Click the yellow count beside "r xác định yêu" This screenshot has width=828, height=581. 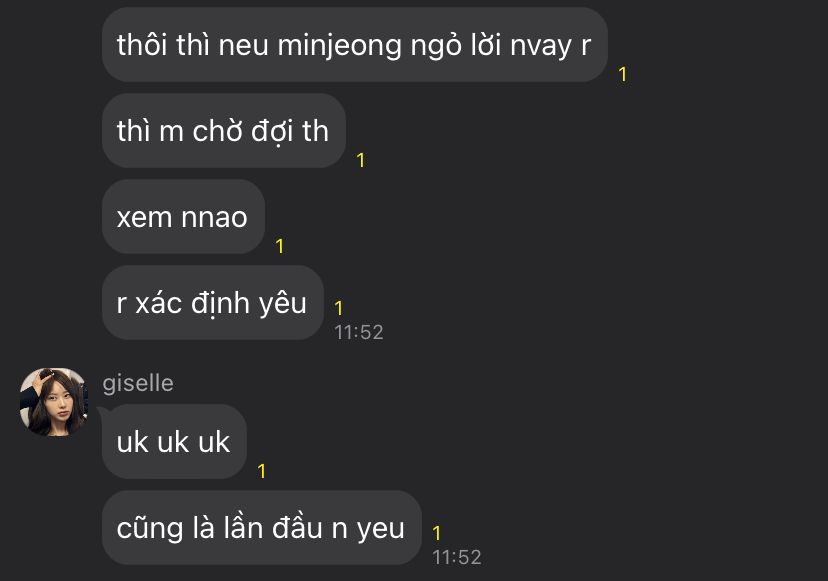coord(338,308)
